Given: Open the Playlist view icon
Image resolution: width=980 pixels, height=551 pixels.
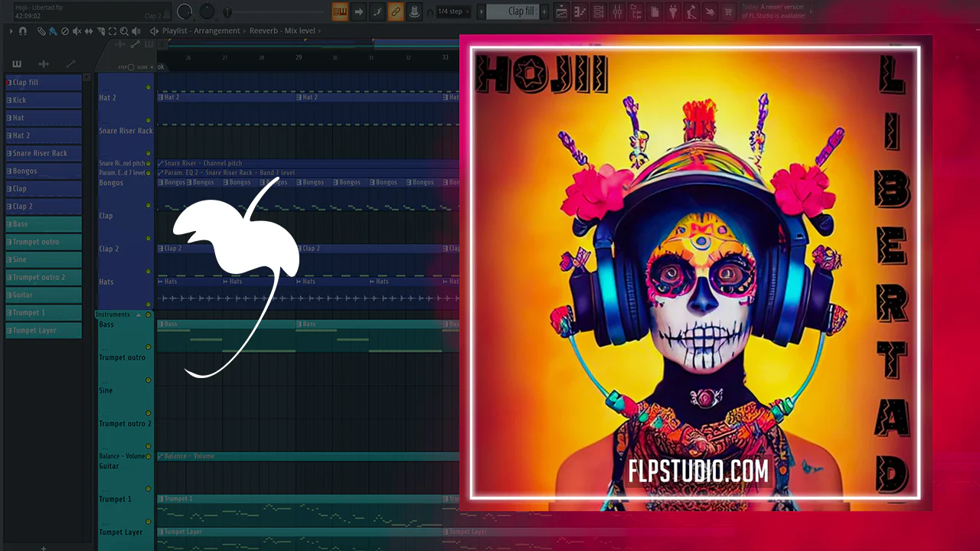Looking at the screenshot, I should tap(561, 11).
